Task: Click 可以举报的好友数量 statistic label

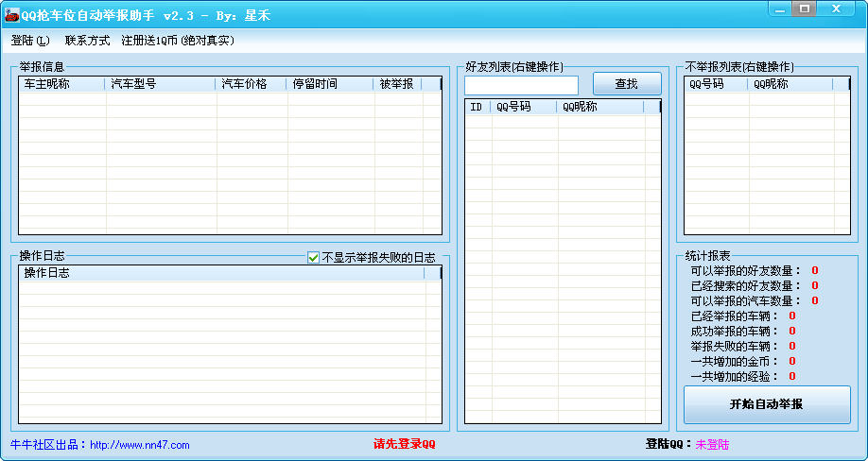Action: tap(746, 271)
